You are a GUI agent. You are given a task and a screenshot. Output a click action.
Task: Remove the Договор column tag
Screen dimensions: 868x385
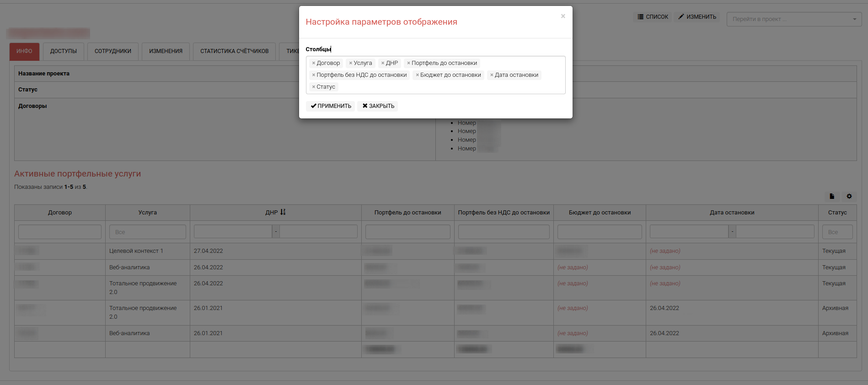(x=313, y=63)
